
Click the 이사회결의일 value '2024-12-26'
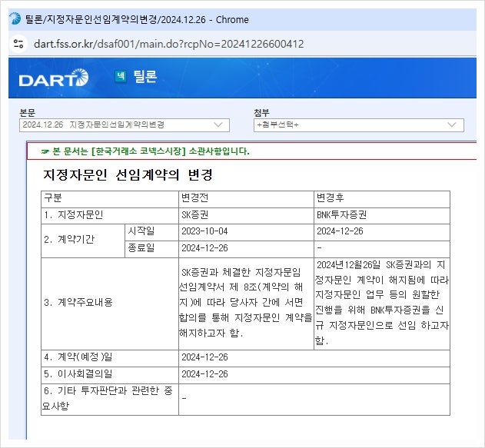pos(204,374)
